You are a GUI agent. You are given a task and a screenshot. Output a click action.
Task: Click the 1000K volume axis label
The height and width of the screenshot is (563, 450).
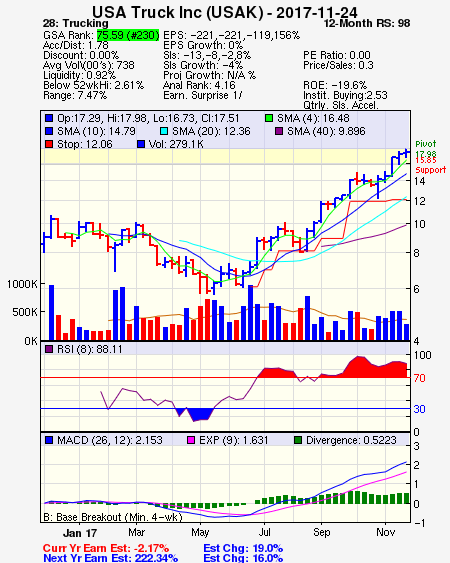pos(22,284)
